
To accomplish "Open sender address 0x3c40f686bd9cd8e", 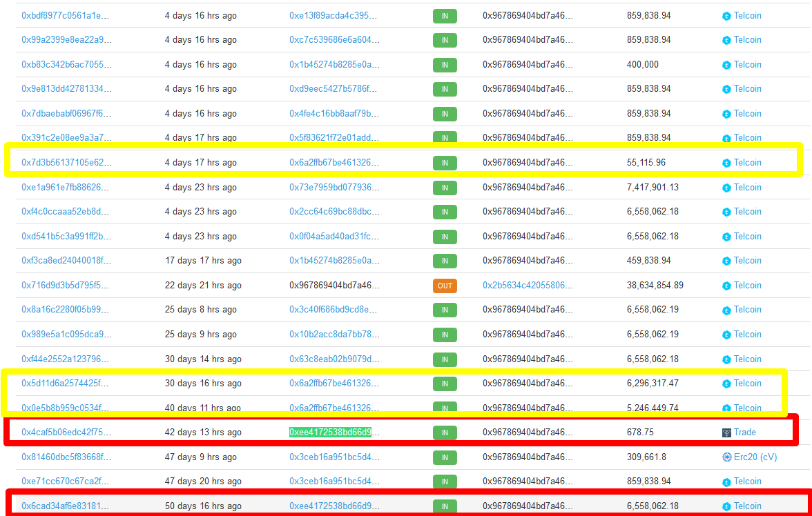I will tap(334, 310).
